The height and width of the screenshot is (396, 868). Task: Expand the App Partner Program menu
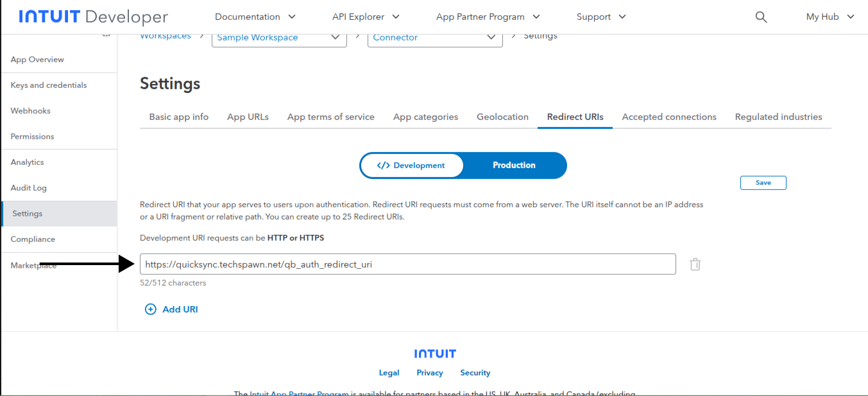click(488, 17)
